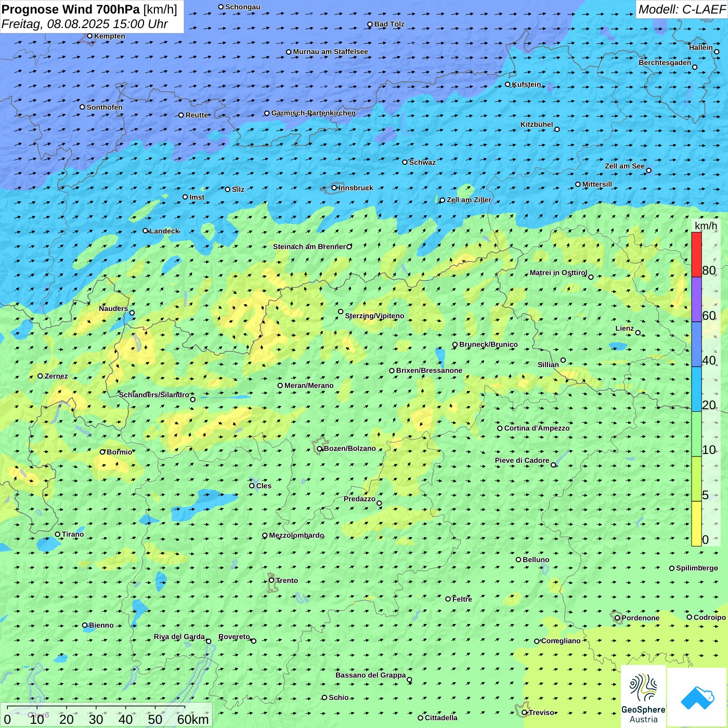Viewport: 728px width, 728px height.
Task: Click the Zell am See location dot
Action: pyautogui.click(x=648, y=171)
